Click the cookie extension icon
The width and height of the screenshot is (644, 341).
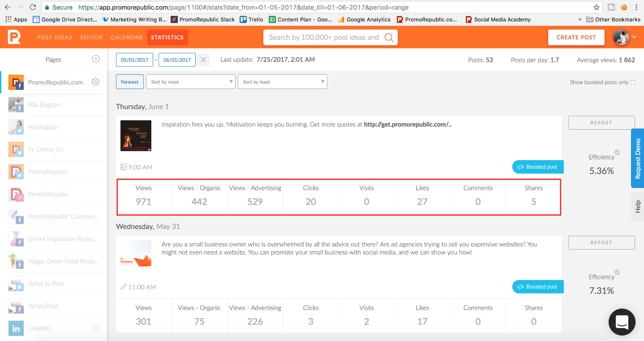tap(624, 7)
